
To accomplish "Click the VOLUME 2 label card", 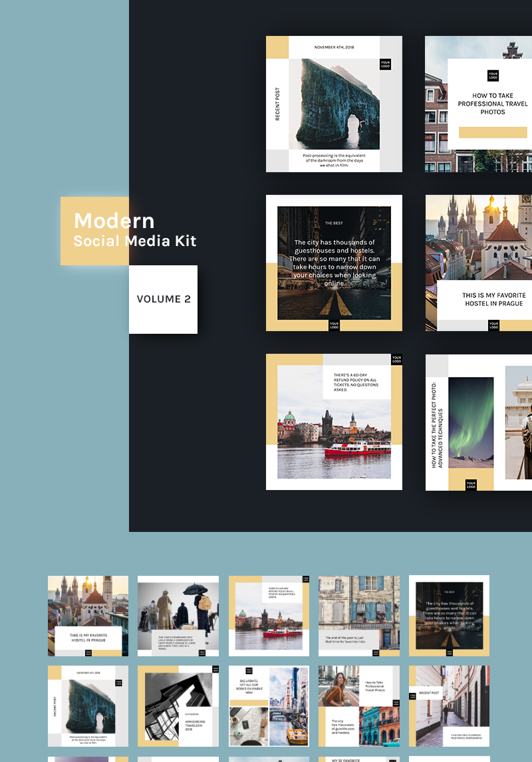I will pyautogui.click(x=164, y=299).
